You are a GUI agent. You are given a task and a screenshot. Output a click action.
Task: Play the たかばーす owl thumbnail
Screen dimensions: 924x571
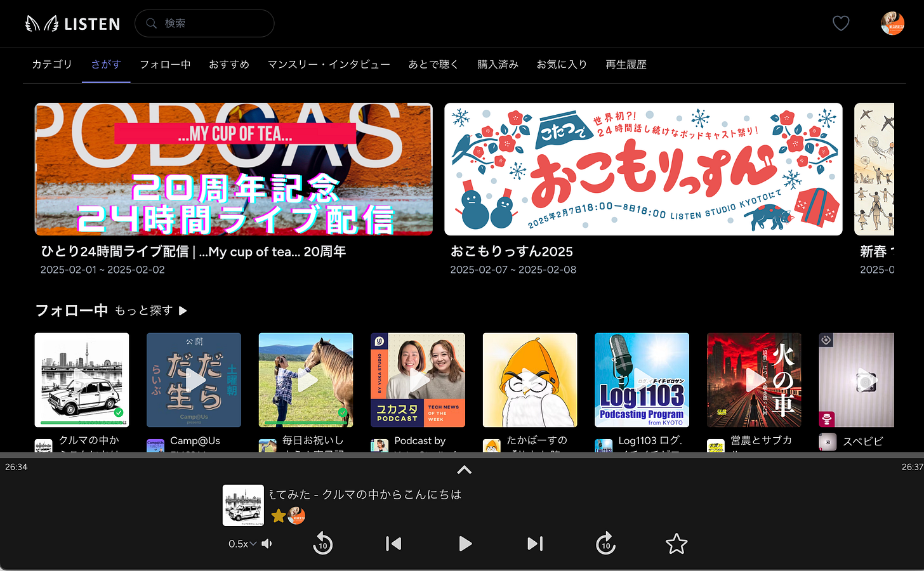pyautogui.click(x=530, y=380)
